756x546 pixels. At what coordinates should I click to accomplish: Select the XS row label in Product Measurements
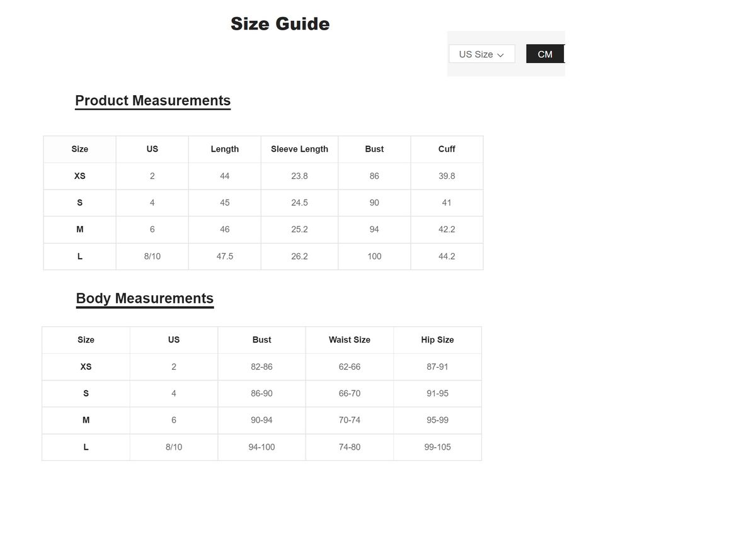(79, 176)
